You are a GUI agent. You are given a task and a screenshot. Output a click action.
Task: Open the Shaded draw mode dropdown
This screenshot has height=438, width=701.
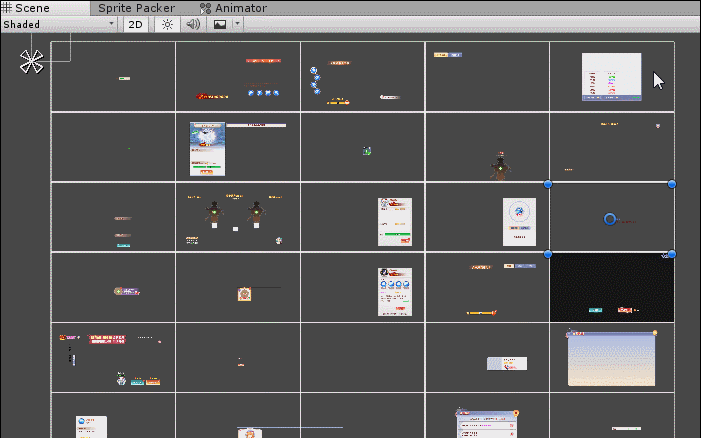[x=59, y=24]
